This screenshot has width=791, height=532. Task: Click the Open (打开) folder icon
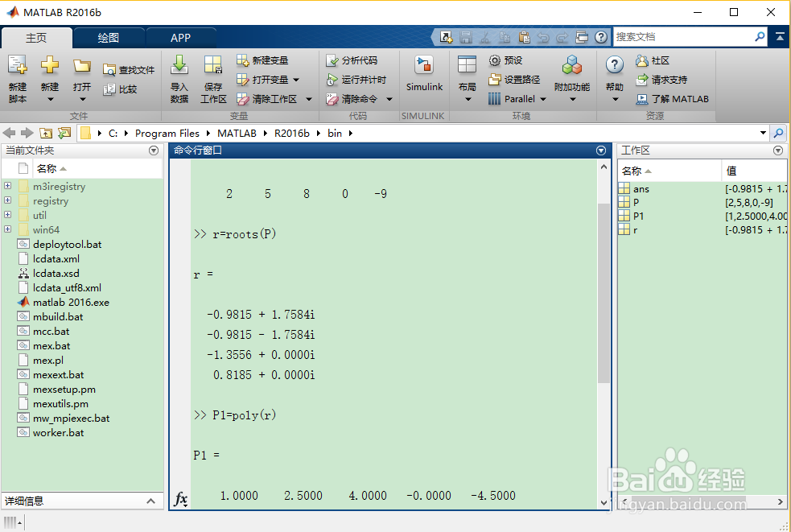point(82,66)
